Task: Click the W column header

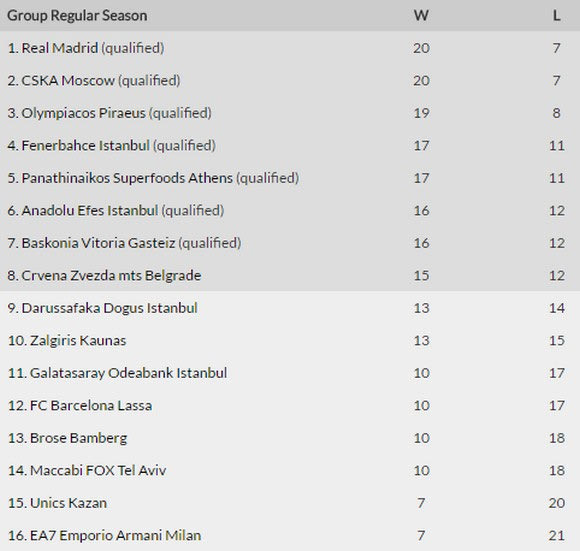Action: [421, 16]
